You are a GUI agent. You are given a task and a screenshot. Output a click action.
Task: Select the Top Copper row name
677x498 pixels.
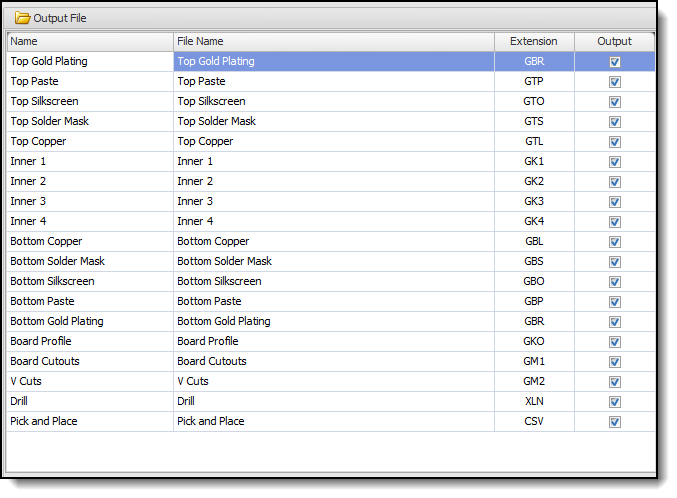click(90, 141)
